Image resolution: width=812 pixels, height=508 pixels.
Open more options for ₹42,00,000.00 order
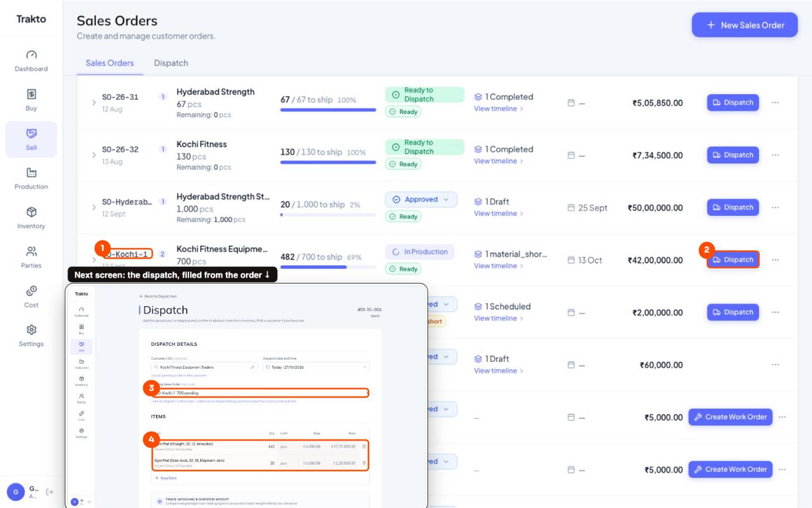click(x=775, y=260)
